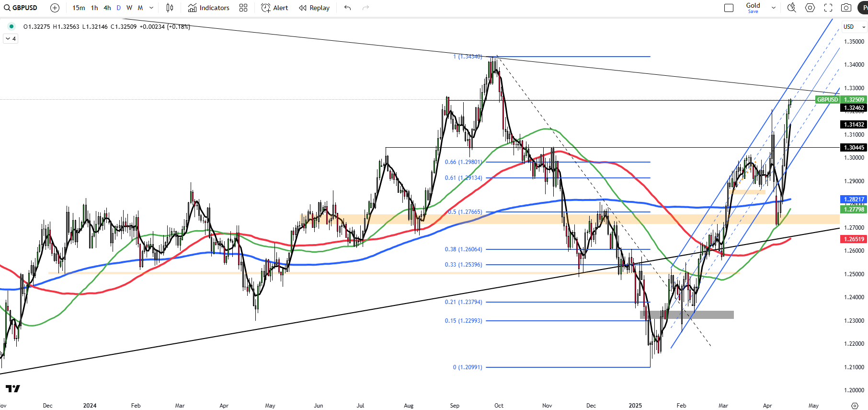Open the Gold layout save button

click(753, 8)
